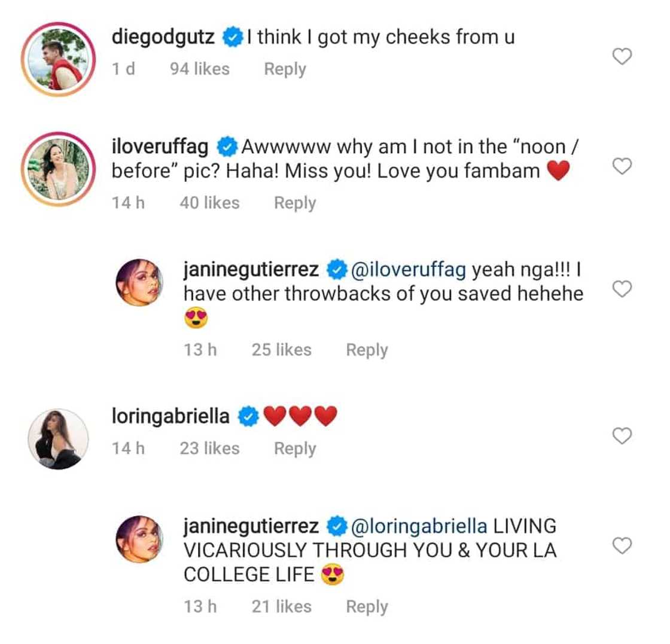Show 40 likes on iloveruffag's comment

pos(209,203)
